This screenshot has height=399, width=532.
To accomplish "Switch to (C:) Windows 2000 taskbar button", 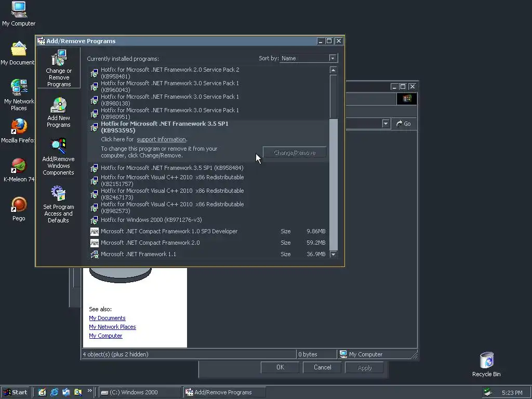I will coord(140,392).
